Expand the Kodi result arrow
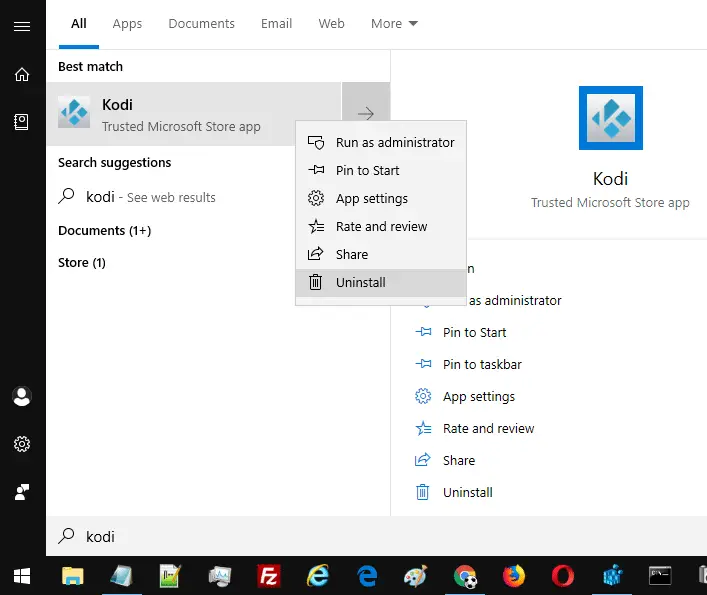The height and width of the screenshot is (595, 707). tap(366, 114)
